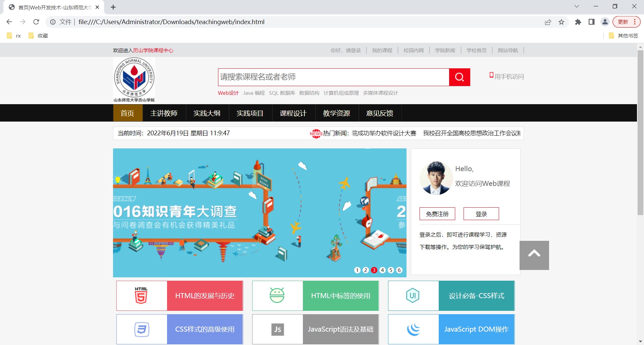Open the browser extensions puzzle icon
Viewport: 644px width, 345px height.
click(x=578, y=22)
